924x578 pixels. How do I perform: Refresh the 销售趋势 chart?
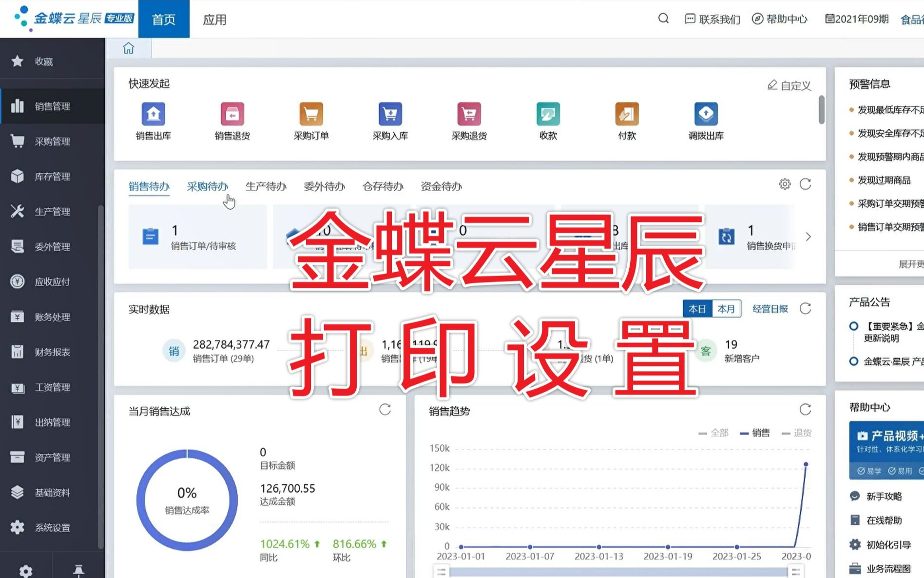pos(805,409)
